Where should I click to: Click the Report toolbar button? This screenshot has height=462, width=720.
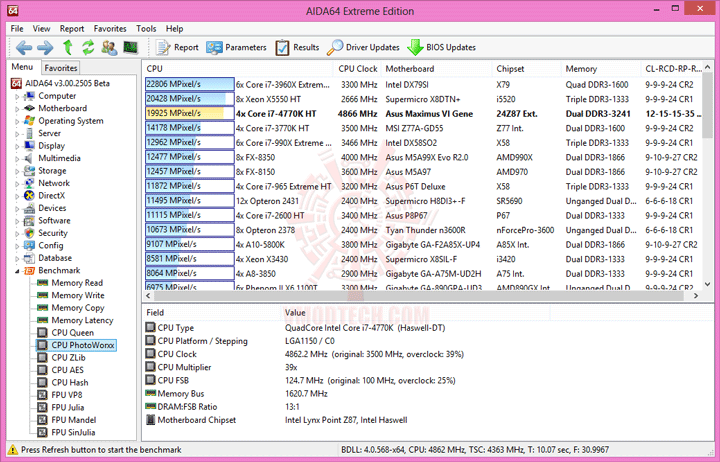click(177, 47)
